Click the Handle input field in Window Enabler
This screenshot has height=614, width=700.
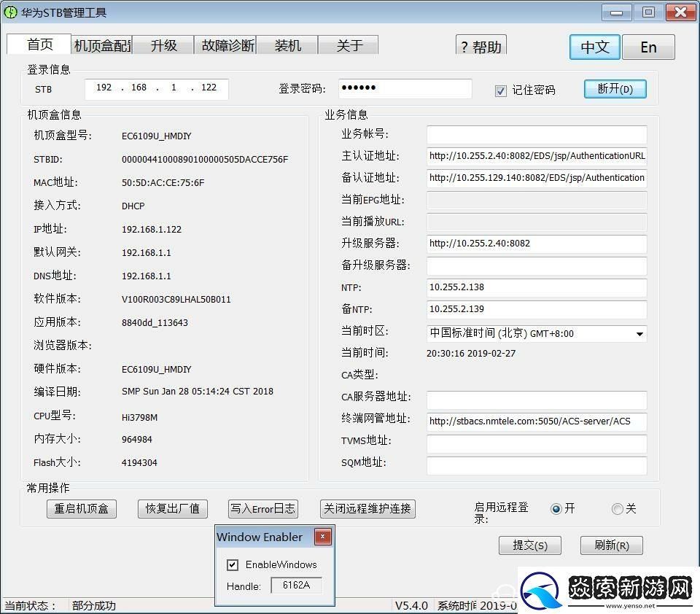(x=296, y=585)
